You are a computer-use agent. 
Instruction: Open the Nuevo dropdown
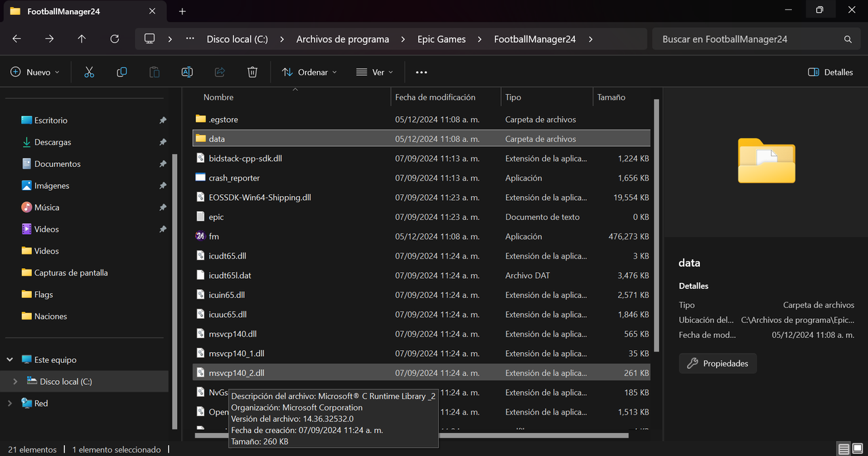click(35, 72)
